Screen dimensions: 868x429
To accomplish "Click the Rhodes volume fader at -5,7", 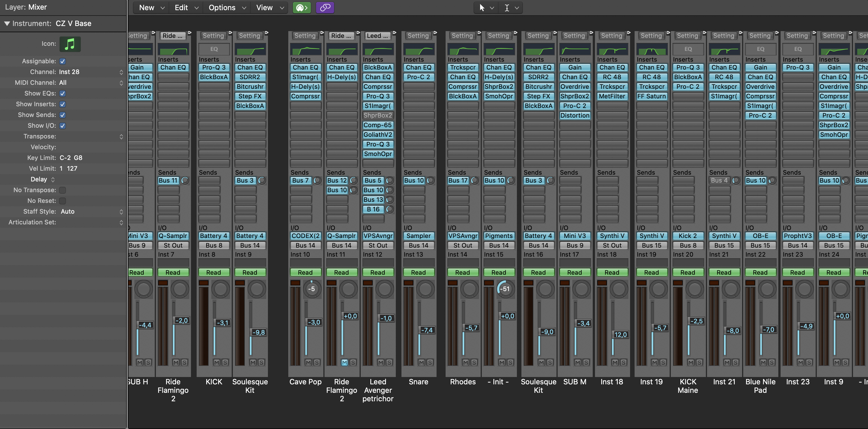I will pyautogui.click(x=471, y=328).
